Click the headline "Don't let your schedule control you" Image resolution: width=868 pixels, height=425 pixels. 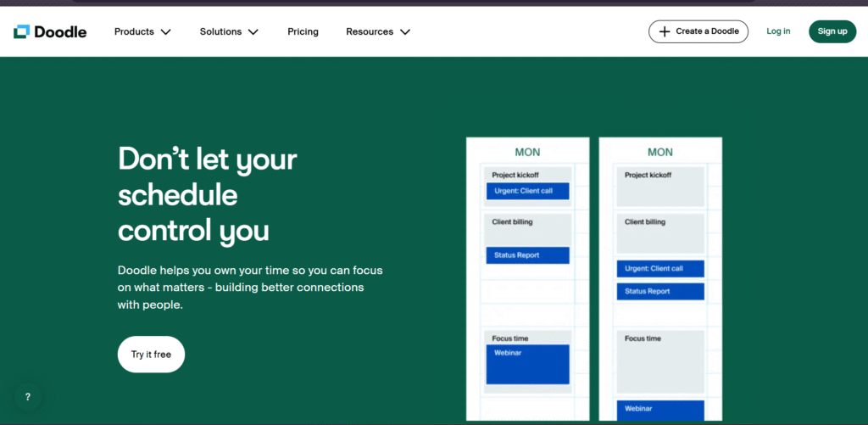(x=208, y=194)
